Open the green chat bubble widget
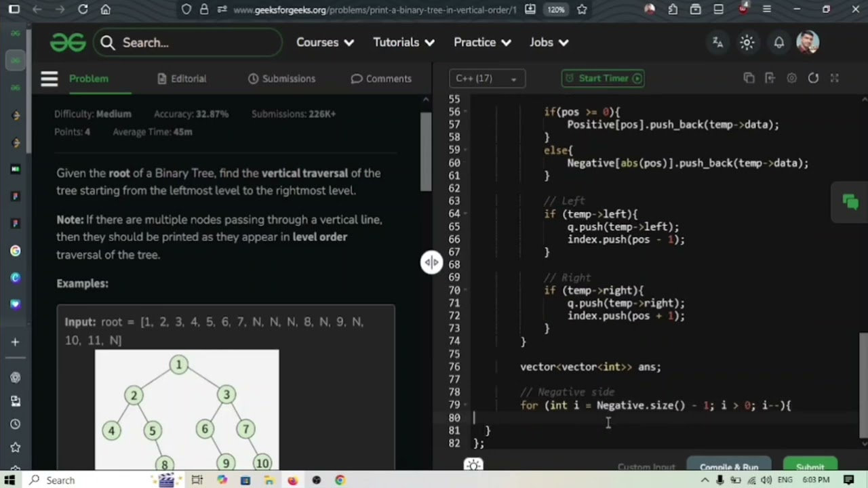Screen dimensions: 868x488 [850, 202]
